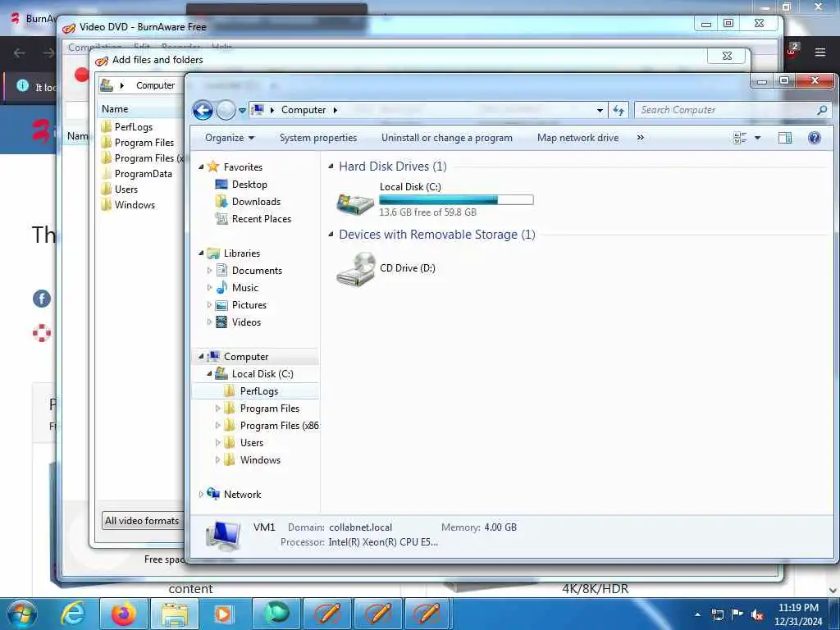Select the CD Drive (D:) icon

point(356,269)
